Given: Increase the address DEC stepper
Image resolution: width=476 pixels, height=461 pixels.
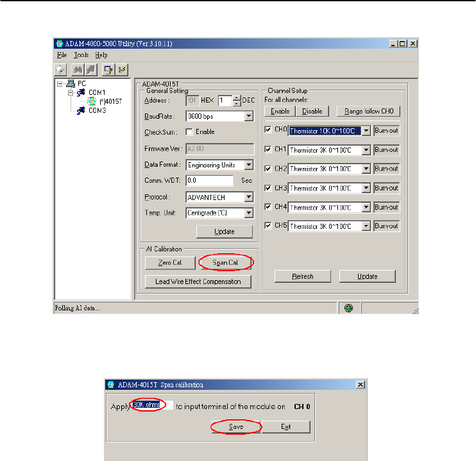Looking at the screenshot, I should point(237,97).
